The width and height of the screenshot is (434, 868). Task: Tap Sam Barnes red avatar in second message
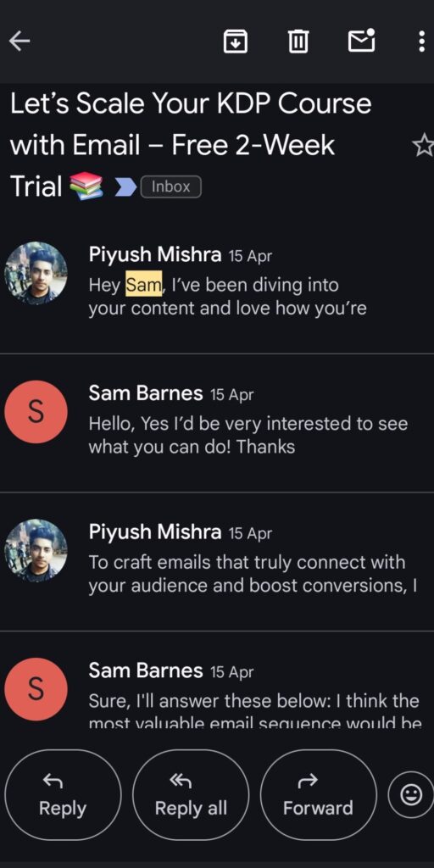click(x=36, y=412)
